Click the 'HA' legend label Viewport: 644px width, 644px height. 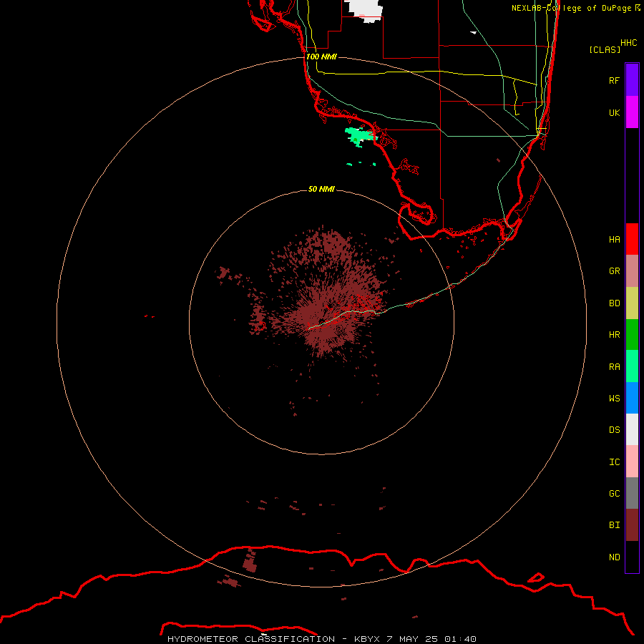(x=614, y=239)
